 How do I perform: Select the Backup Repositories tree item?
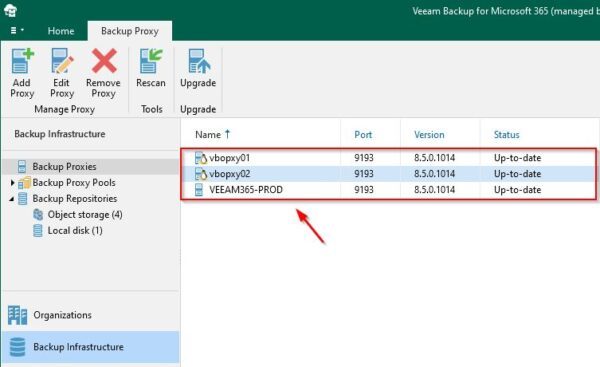click(75, 199)
